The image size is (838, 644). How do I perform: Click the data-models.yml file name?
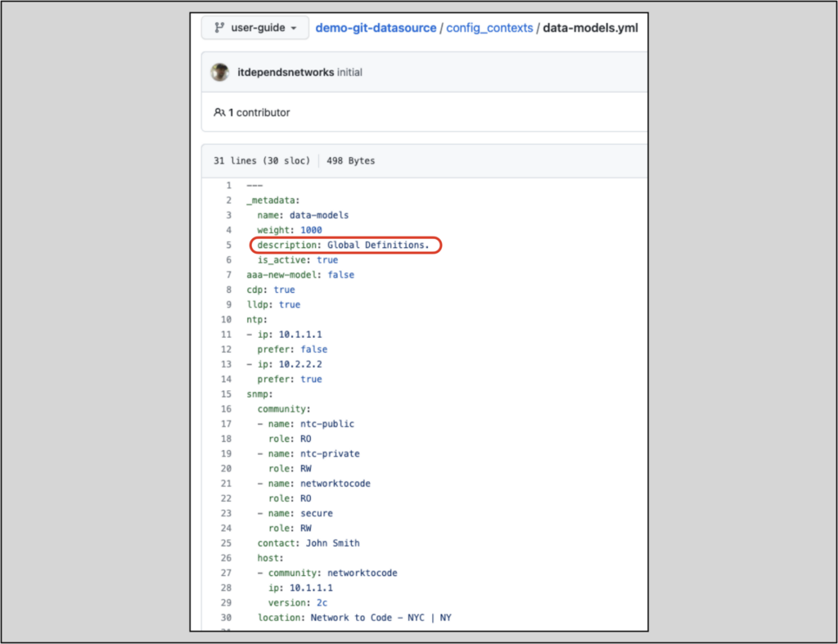tap(591, 28)
